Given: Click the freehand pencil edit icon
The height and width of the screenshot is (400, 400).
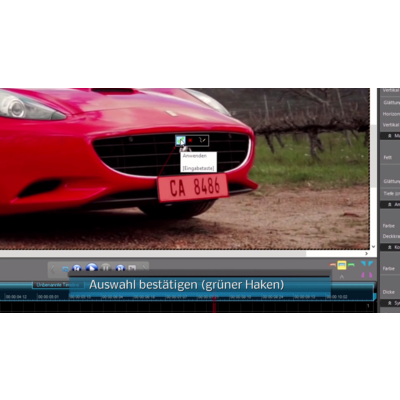Looking at the screenshot, I should [202, 141].
